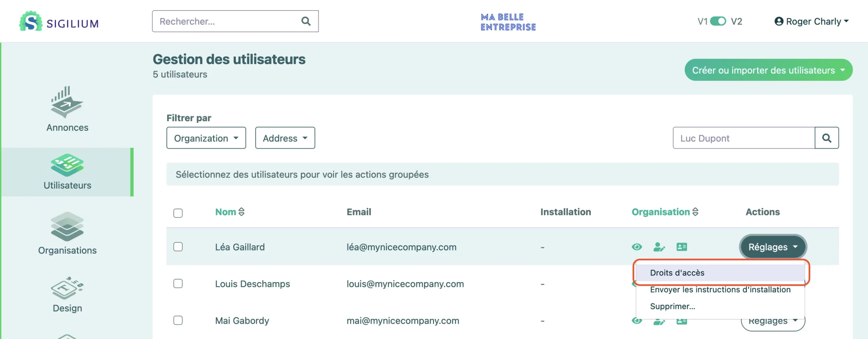Open the Annonces section icon
The width and height of the screenshot is (868, 339).
[x=67, y=102]
